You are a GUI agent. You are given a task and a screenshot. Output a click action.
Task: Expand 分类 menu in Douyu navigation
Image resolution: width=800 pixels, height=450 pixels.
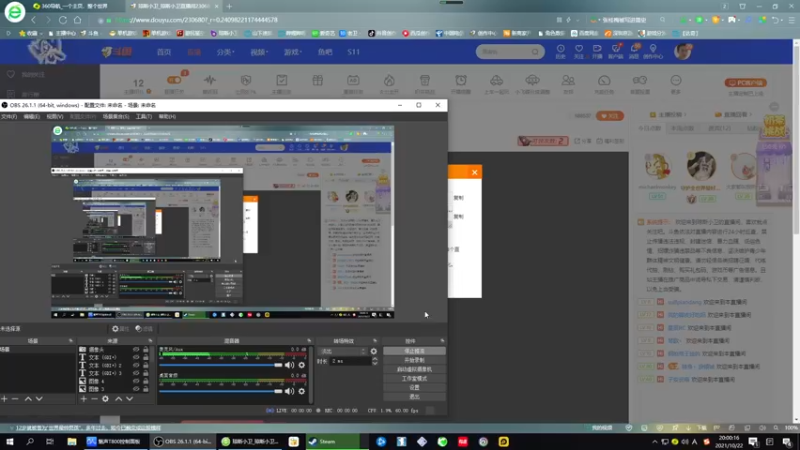(x=225, y=52)
